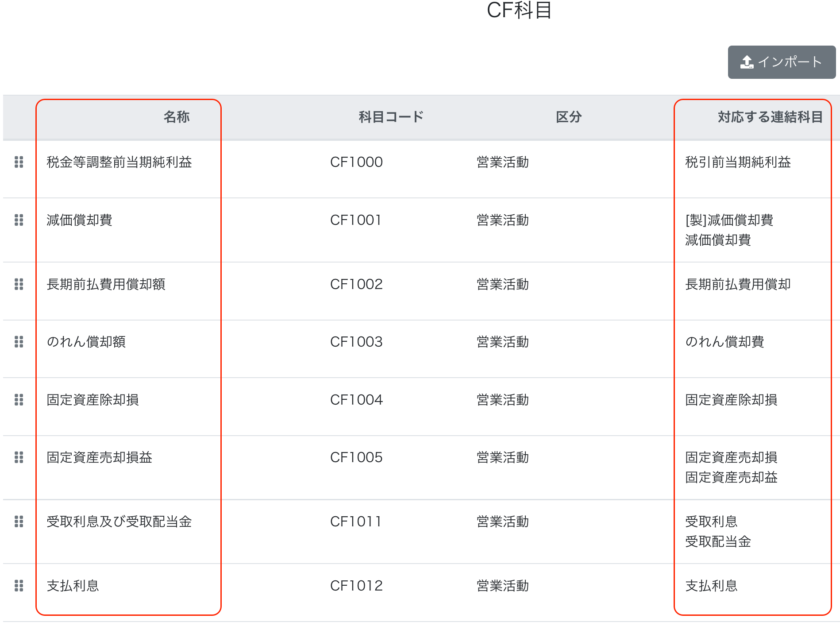
Task: Click the インポート upload button
Action: point(781,62)
